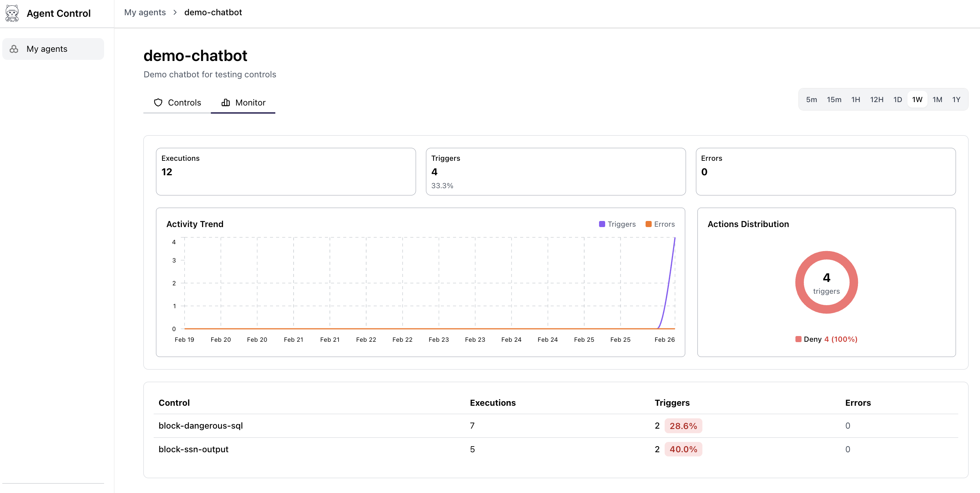980x493 pixels.
Task: Select the block-dangerous-sql control row
Action: tap(201, 426)
